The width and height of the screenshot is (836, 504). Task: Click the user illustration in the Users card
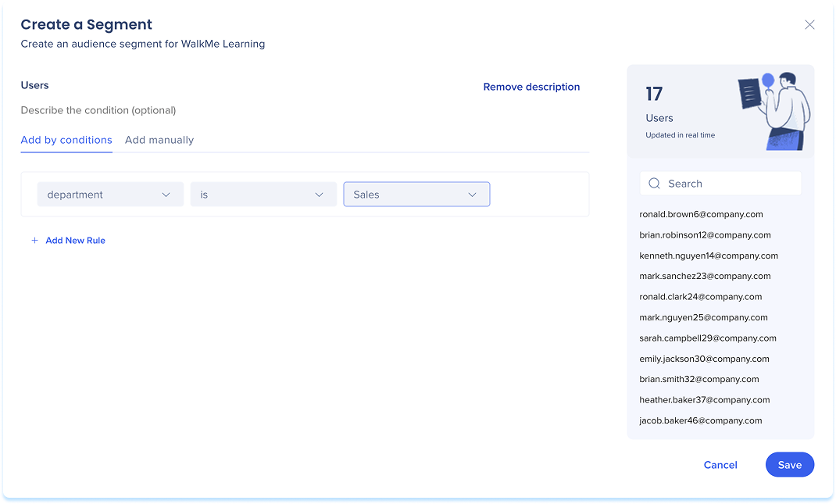click(773, 109)
